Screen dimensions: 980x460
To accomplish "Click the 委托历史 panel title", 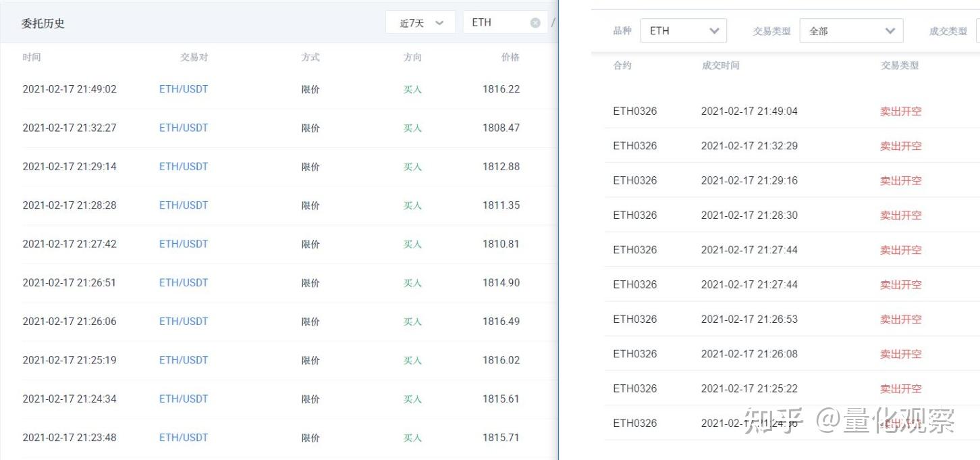I will click(43, 24).
